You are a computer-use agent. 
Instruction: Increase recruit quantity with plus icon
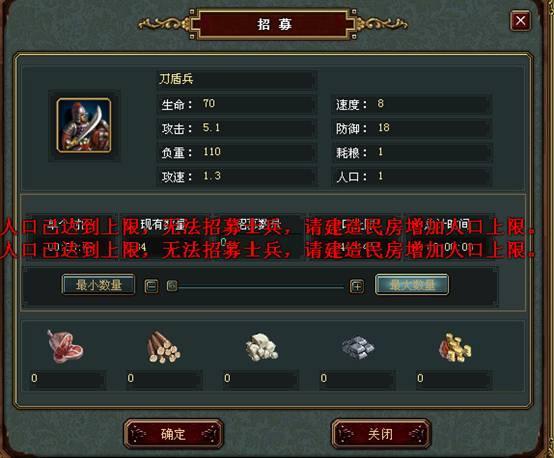[357, 286]
